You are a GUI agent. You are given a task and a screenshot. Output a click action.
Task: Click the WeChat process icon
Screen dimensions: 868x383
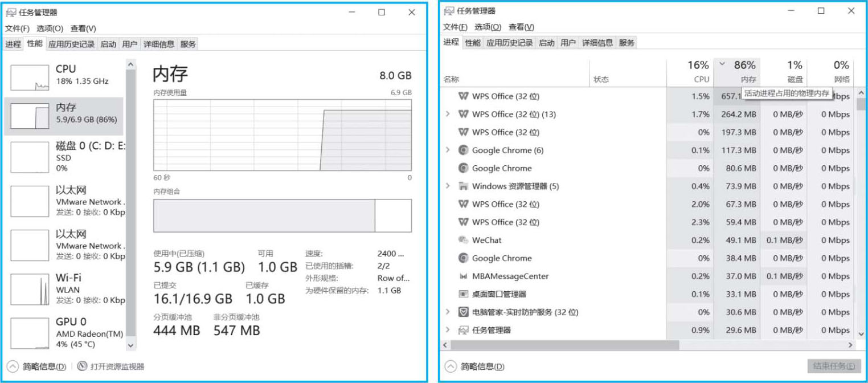[464, 241]
